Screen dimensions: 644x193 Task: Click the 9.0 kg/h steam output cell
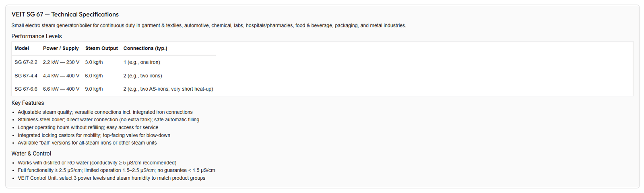pyautogui.click(x=94, y=89)
